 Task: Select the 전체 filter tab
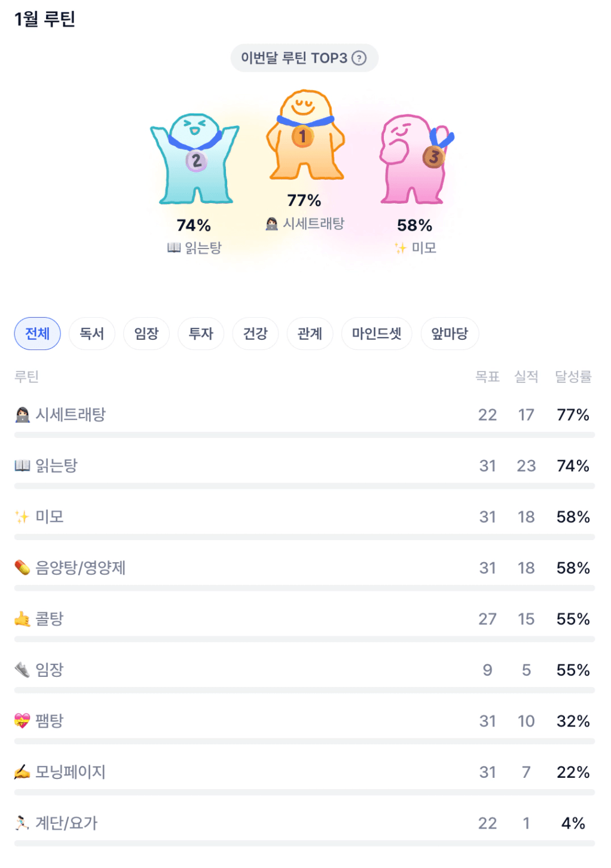tap(37, 333)
